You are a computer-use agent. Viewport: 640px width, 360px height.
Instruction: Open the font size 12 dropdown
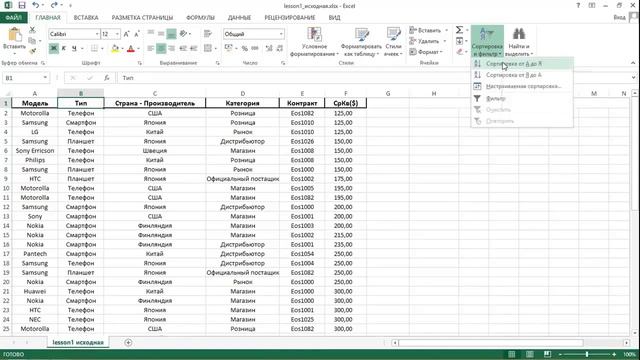(118, 34)
